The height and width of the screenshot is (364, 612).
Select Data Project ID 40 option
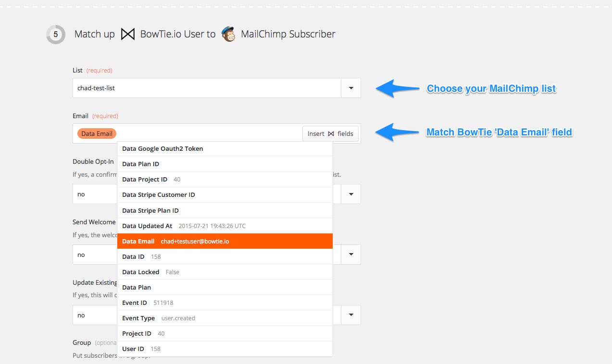coord(225,179)
